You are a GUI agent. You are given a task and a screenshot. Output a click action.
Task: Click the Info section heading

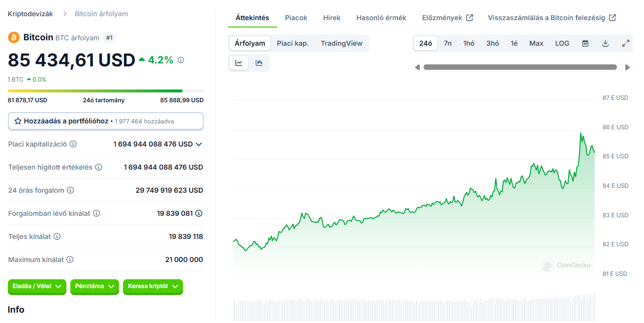16,310
